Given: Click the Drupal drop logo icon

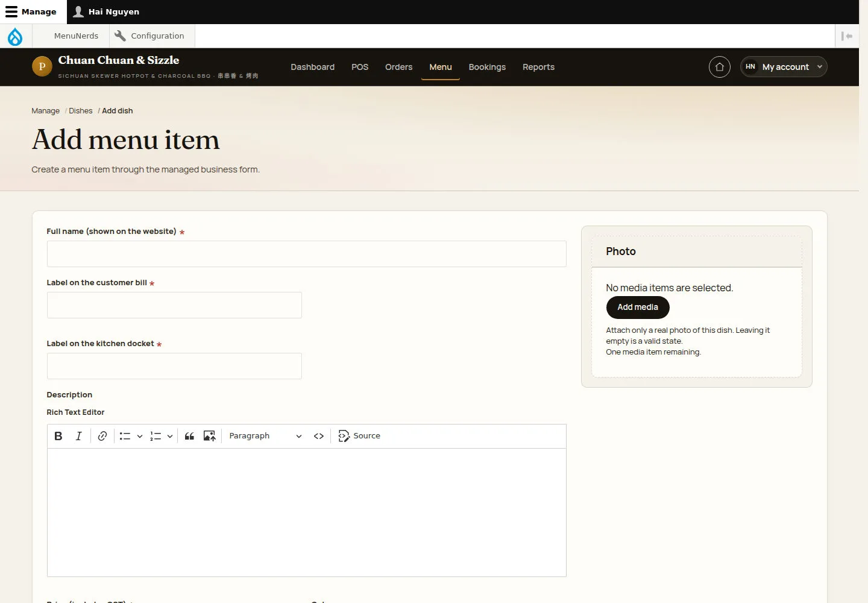Looking at the screenshot, I should point(15,36).
